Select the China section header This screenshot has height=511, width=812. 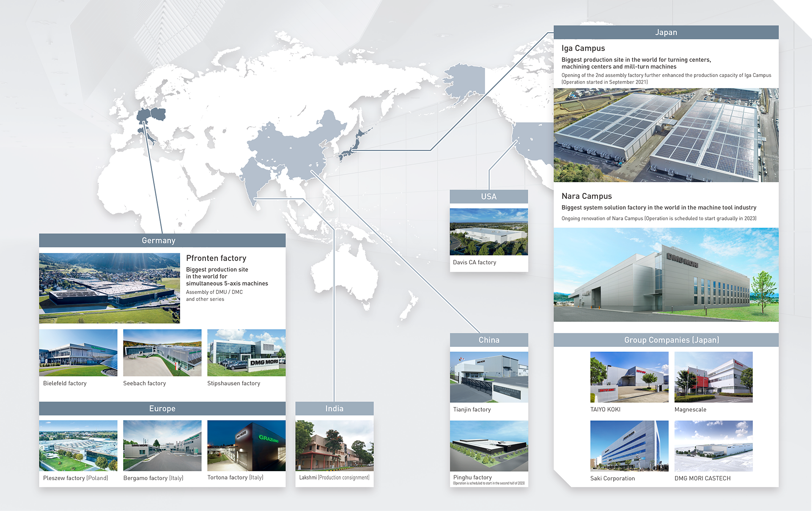pyautogui.click(x=489, y=340)
